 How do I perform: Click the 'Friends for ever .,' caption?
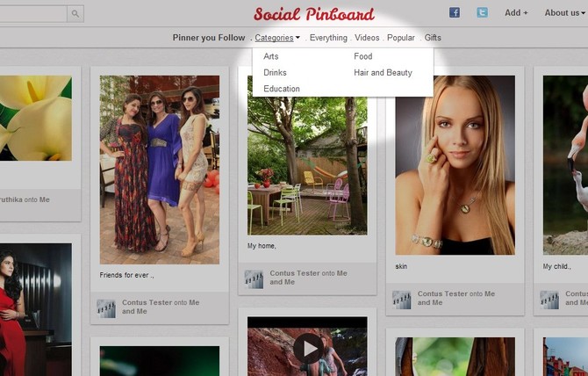coord(126,275)
